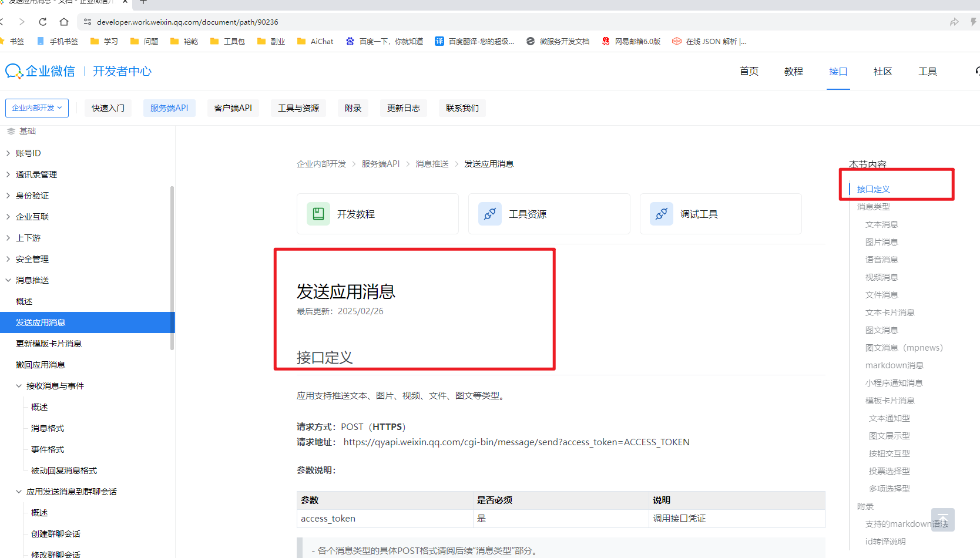Open 创建群聊会话 in sidebar

pyautogui.click(x=56, y=534)
